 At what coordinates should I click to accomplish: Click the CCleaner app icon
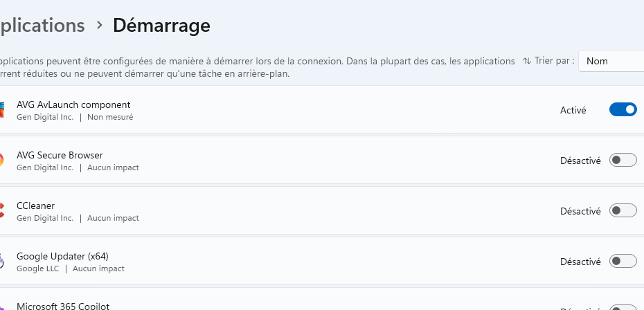coord(2,211)
